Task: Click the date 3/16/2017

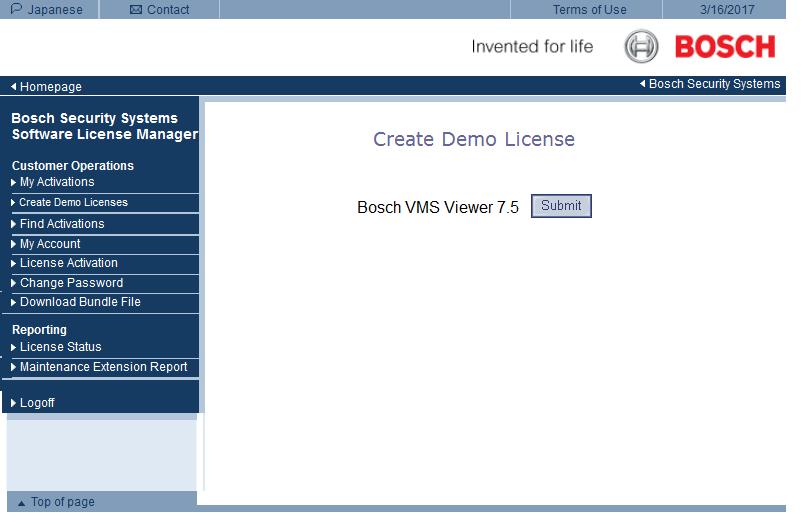Action: [727, 10]
